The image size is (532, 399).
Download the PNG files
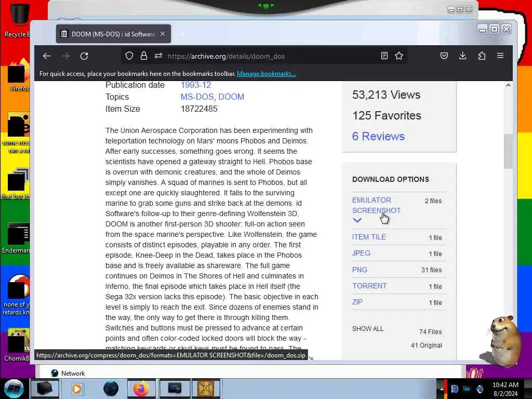coord(360,270)
